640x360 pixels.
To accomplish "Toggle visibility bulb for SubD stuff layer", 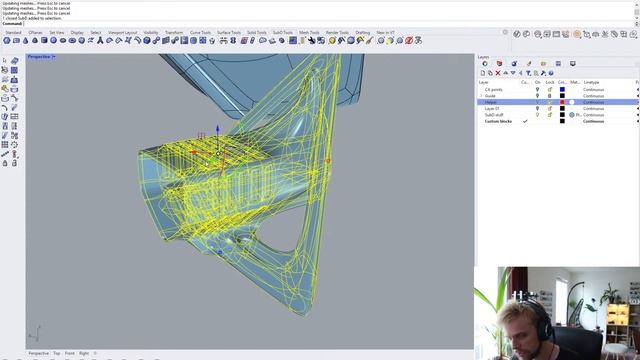I will pyautogui.click(x=537, y=115).
